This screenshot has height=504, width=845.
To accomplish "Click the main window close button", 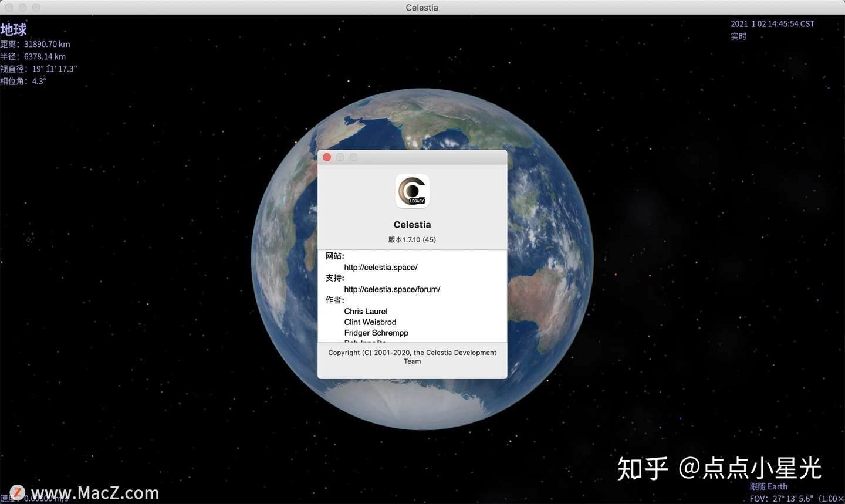I will tap(9, 7).
